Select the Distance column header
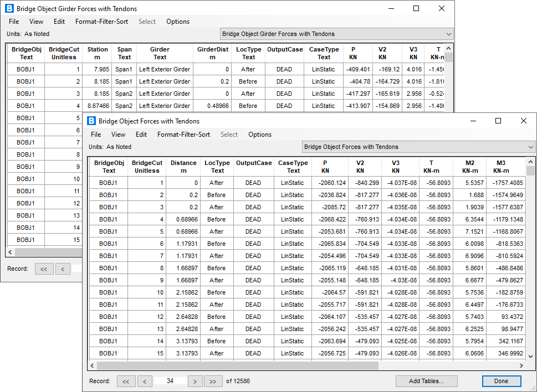Viewport: 537px width, 392px height. 183,167
